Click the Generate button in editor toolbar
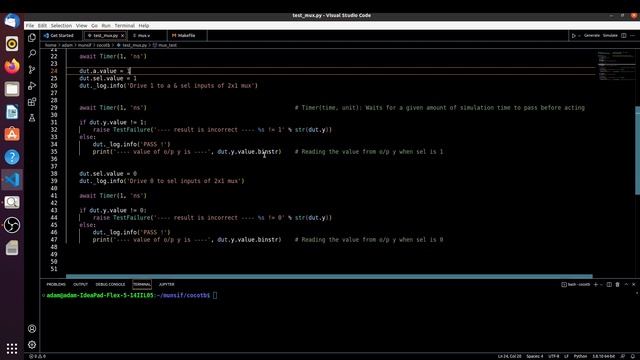 click(592, 36)
